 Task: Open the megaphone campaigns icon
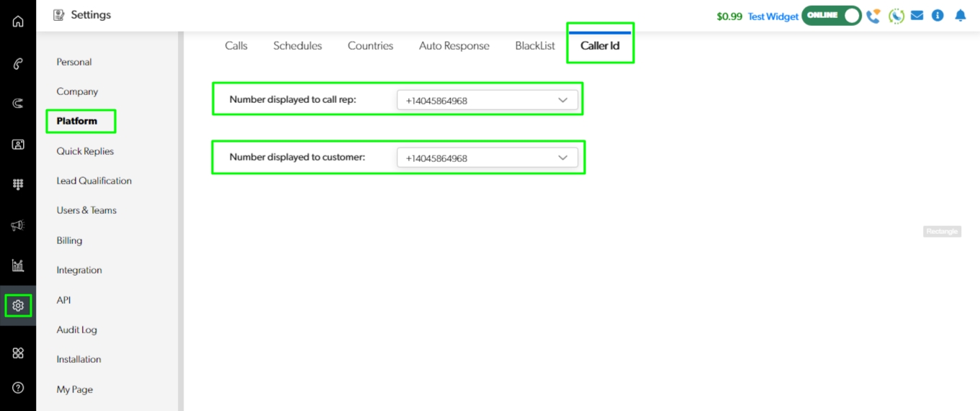tap(18, 225)
